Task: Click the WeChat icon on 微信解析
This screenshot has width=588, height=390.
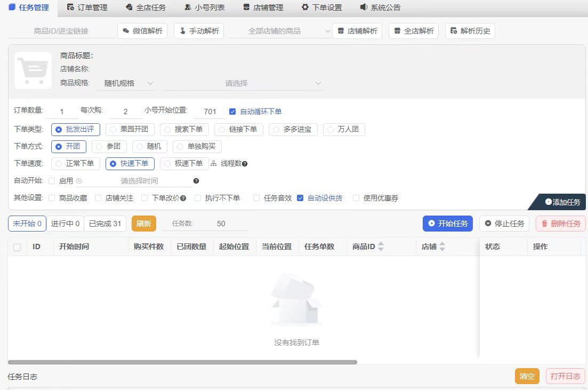Action: coord(126,31)
